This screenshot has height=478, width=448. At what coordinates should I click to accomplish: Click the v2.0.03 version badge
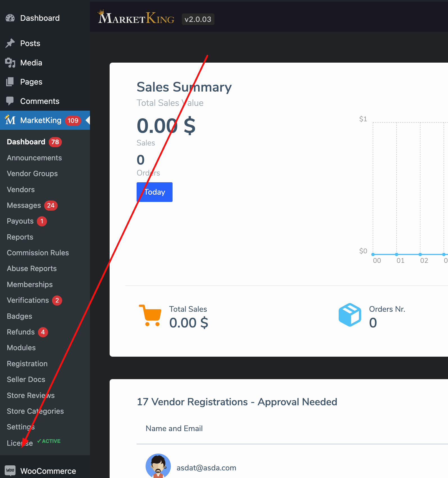click(198, 19)
